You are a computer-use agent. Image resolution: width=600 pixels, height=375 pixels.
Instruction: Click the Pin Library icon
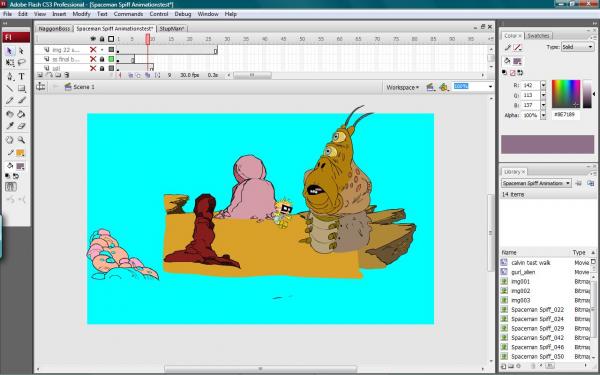click(579, 183)
